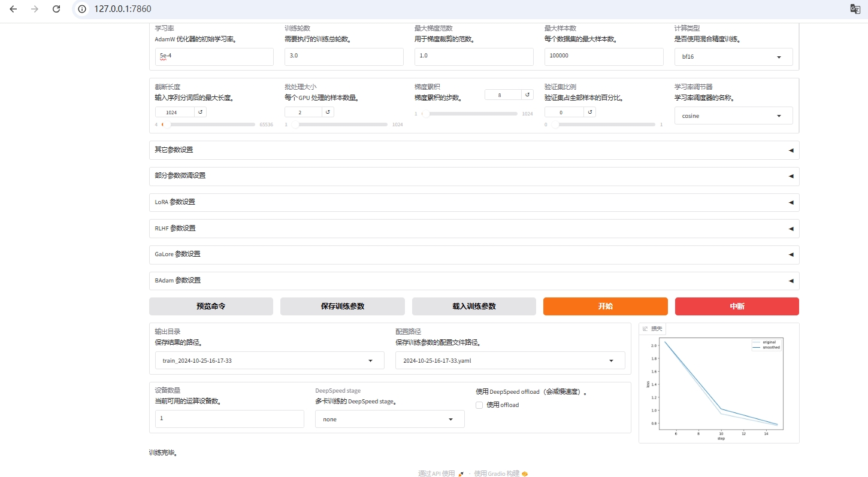Click the orange 开始 button
This screenshot has height=477, width=868.
(605, 306)
